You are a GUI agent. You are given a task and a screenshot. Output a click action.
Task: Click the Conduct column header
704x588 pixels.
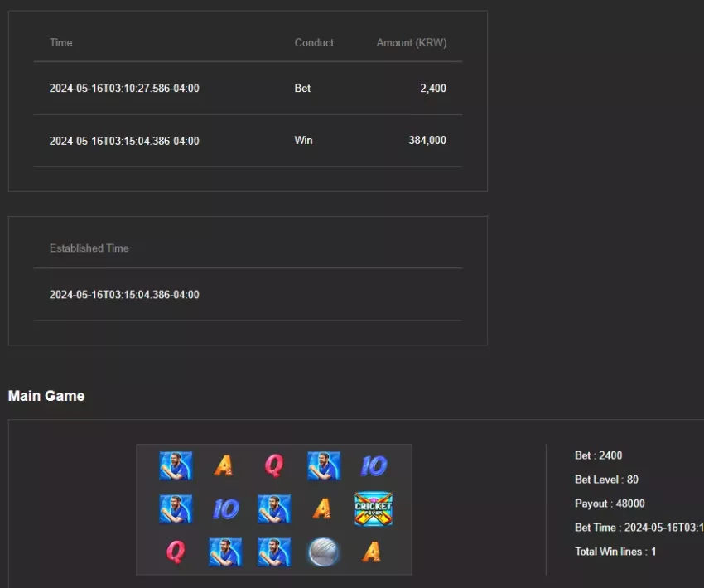(x=314, y=42)
